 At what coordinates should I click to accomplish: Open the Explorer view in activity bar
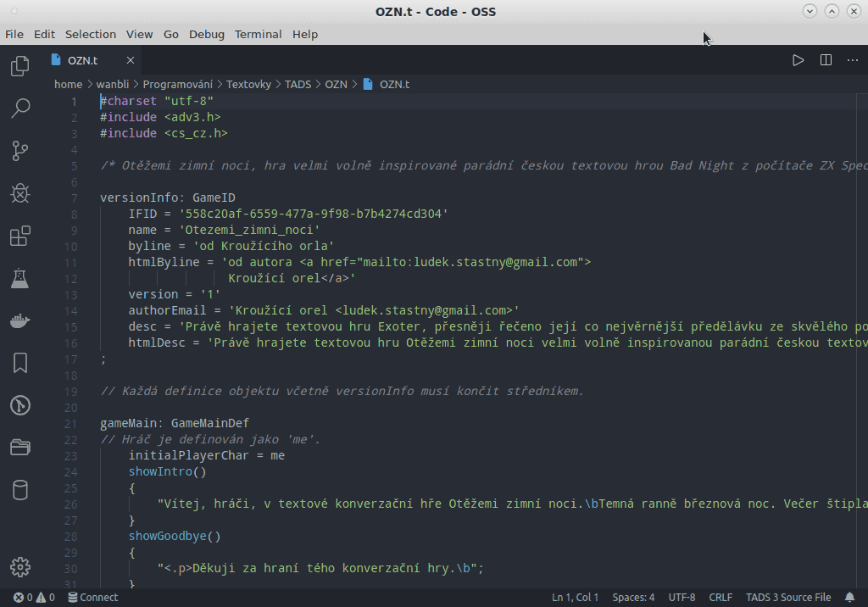pos(20,66)
